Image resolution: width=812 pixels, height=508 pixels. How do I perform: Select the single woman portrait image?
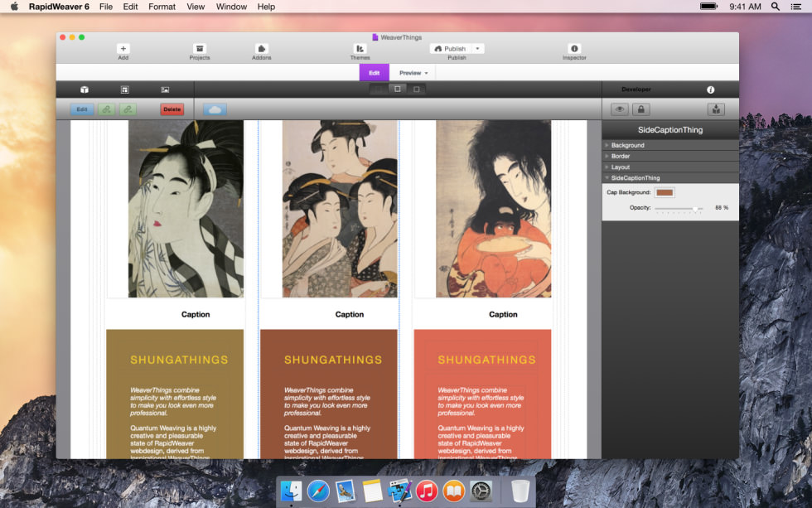pos(186,209)
